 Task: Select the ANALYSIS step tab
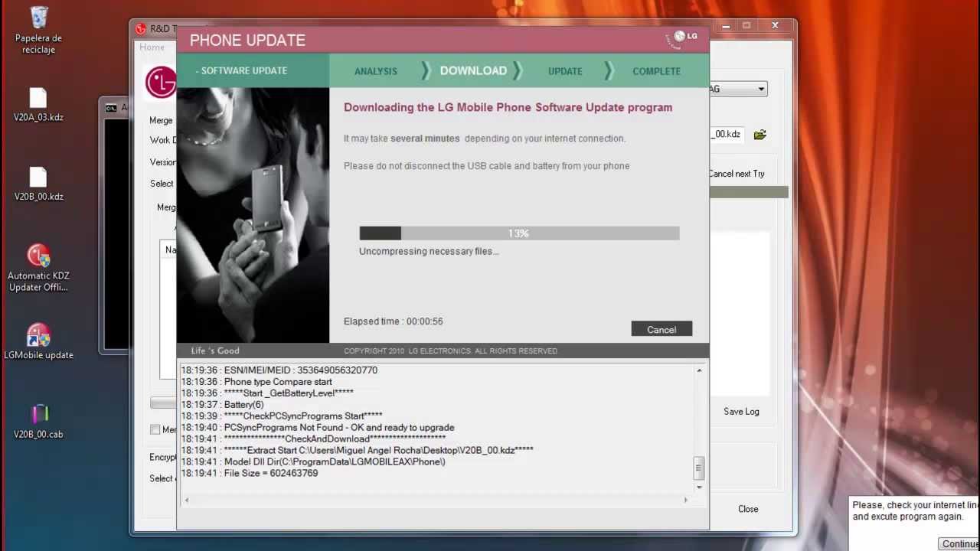376,71
